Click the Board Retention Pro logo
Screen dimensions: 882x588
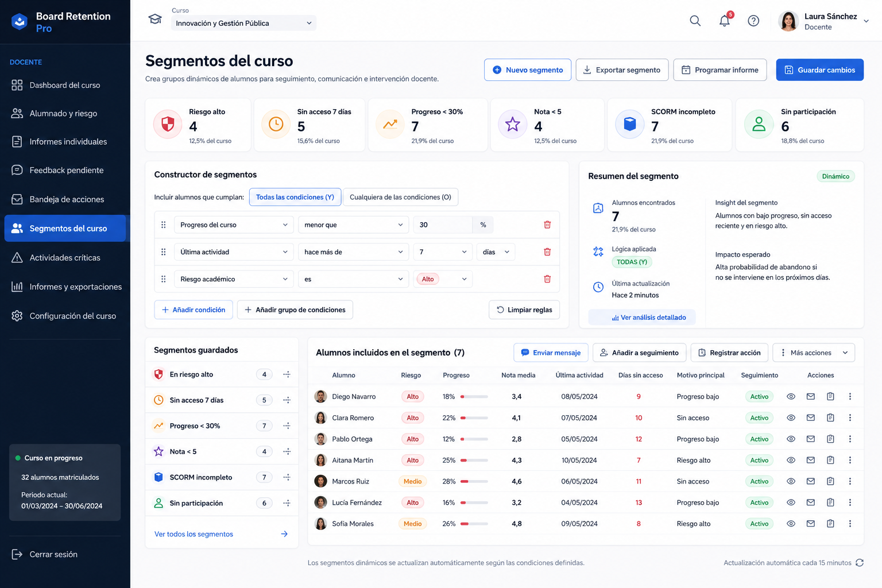coord(20,22)
